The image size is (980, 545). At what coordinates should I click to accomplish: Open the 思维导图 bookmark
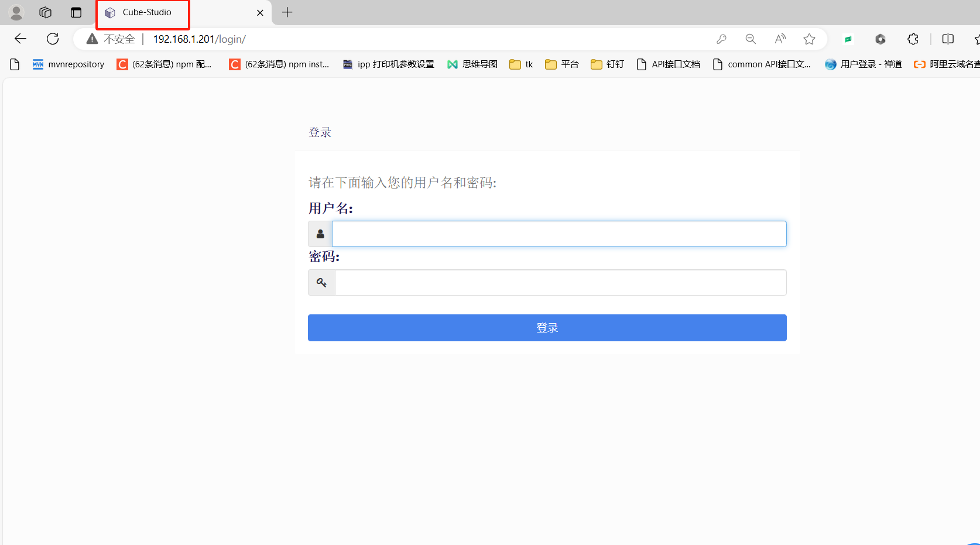pos(472,64)
